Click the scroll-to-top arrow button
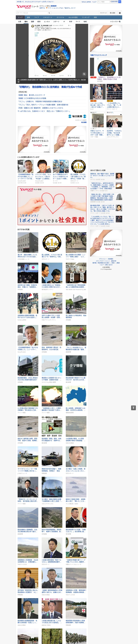The height and width of the screenshot is (644, 138). click(x=133, y=408)
